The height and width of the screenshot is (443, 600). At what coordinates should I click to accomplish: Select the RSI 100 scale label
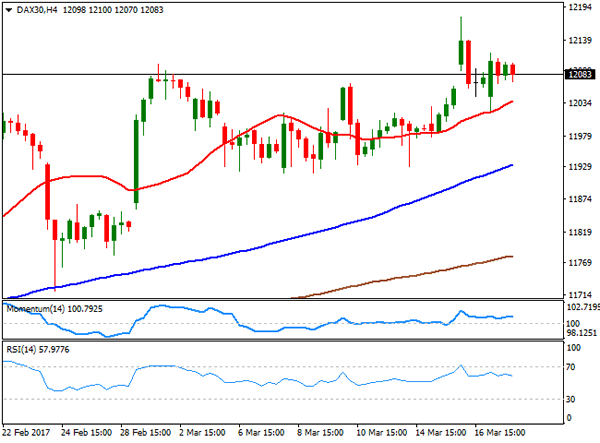574,348
